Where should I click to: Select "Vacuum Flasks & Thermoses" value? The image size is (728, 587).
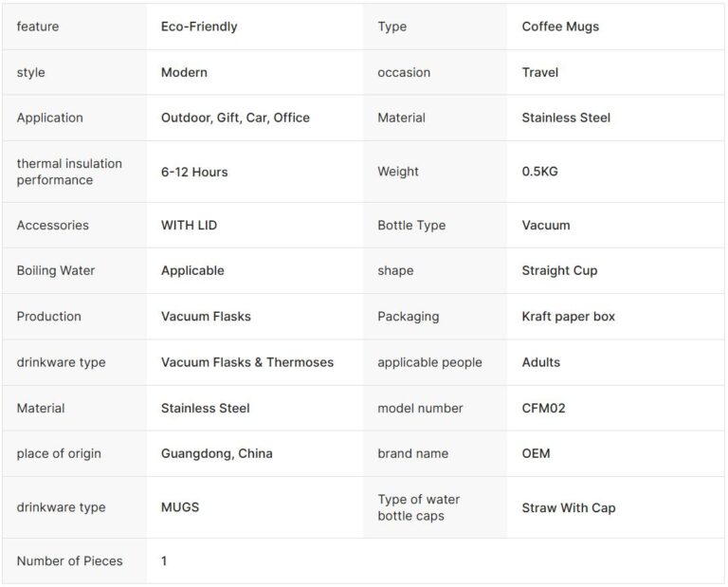pos(247,362)
